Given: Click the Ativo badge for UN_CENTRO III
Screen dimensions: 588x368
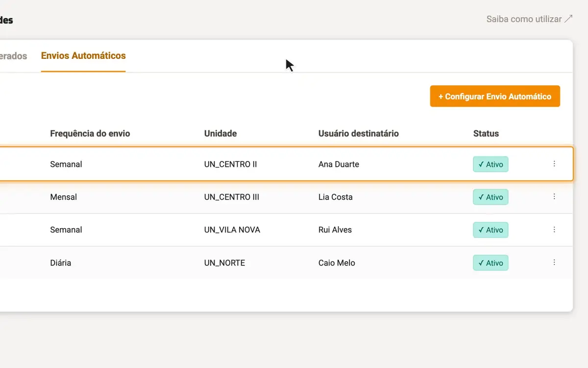Looking at the screenshot, I should [x=490, y=197].
